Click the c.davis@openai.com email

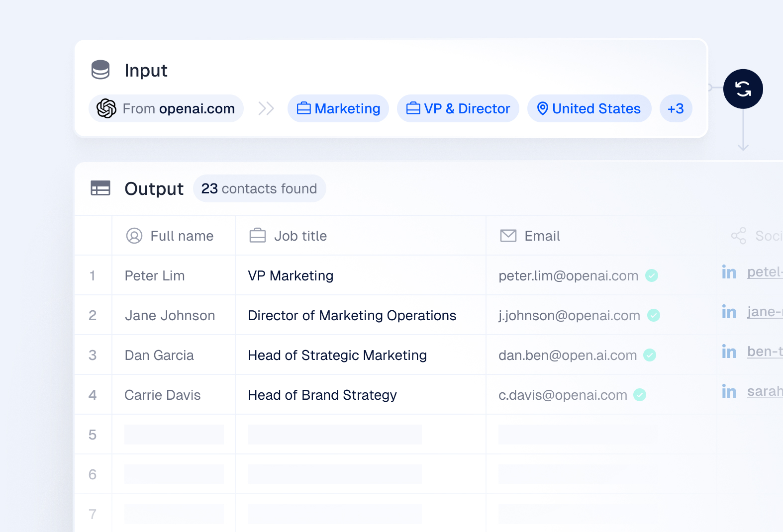(563, 395)
